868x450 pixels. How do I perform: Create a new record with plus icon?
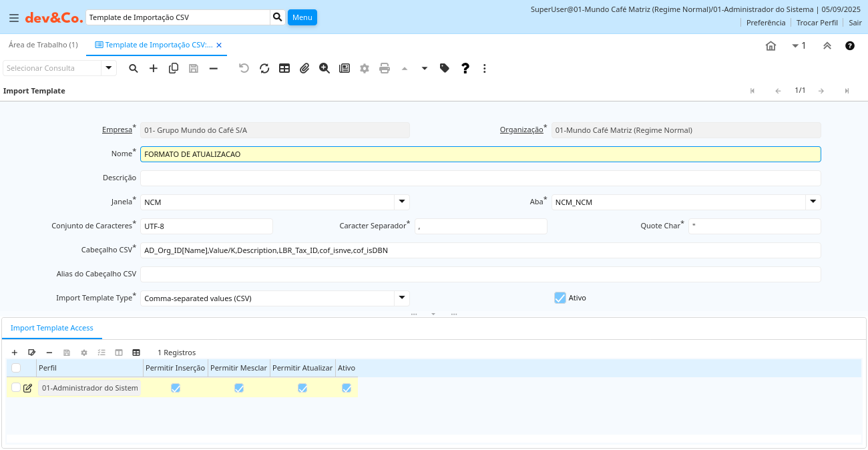coord(154,68)
